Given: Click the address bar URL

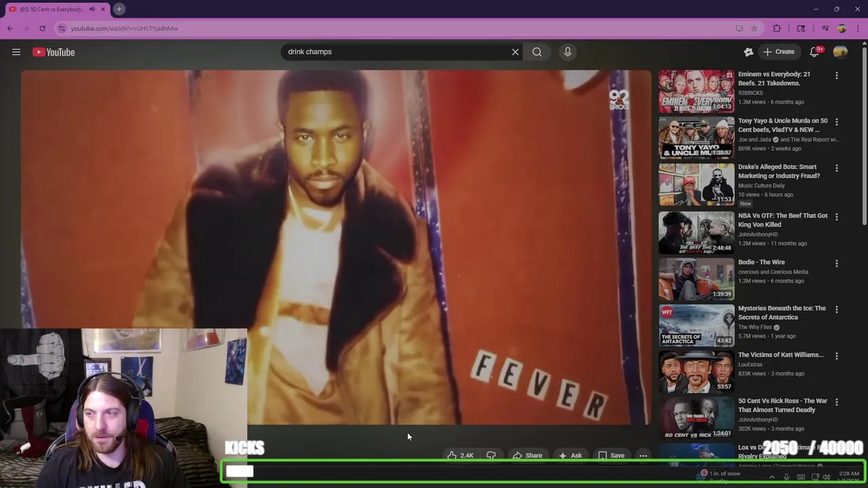Looking at the screenshot, I should click(124, 28).
